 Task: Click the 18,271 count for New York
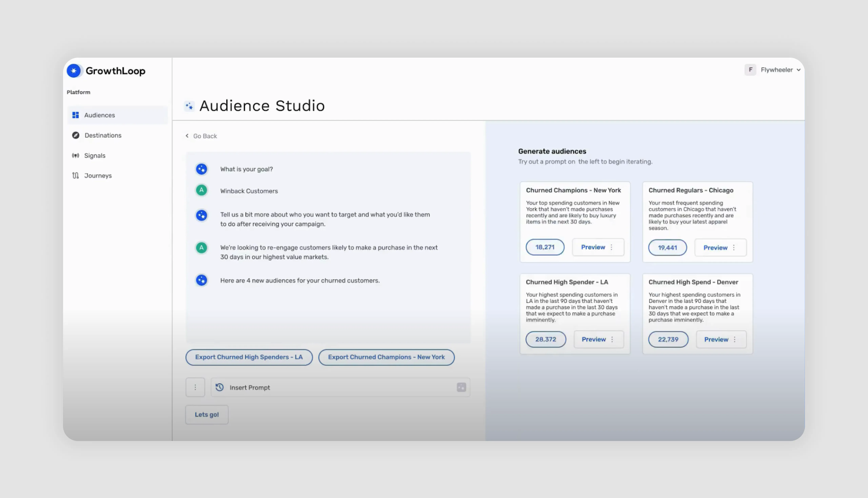coord(545,247)
